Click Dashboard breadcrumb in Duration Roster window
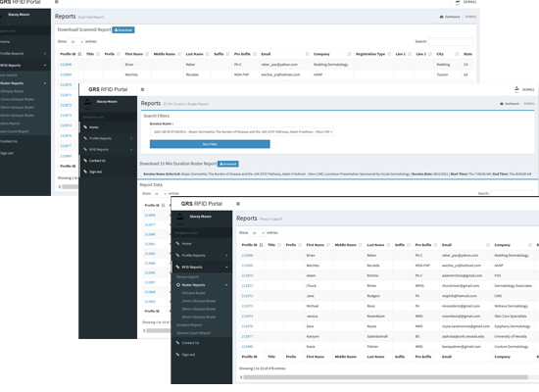539x392 pixels. (x=512, y=104)
